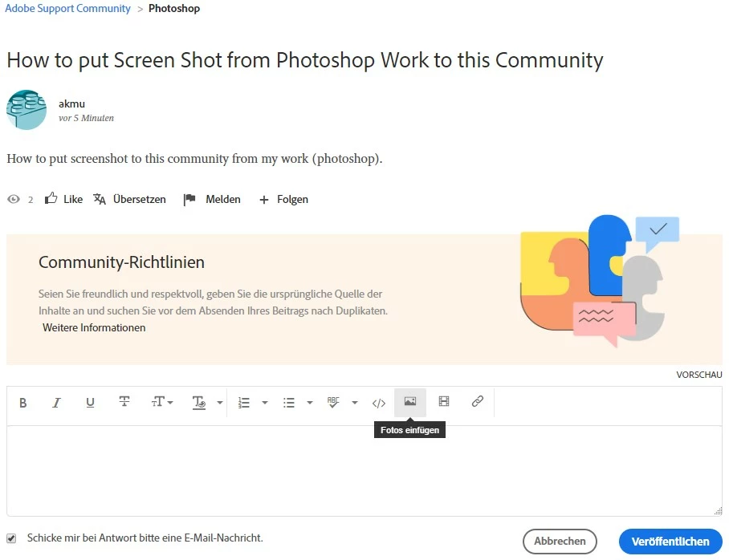729x560 pixels.
Task: Follow the thread via Folgen
Action: click(283, 199)
